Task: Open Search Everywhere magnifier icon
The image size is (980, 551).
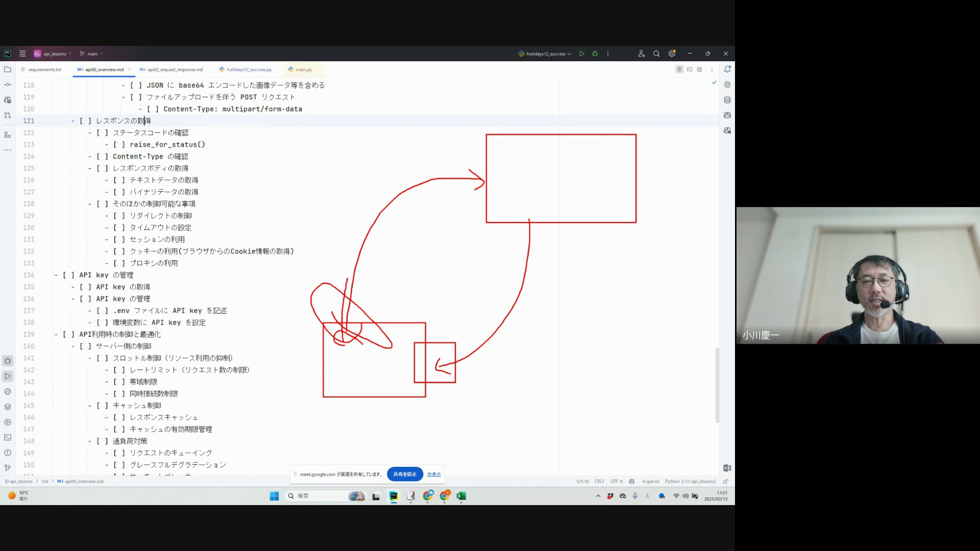Action: pos(656,54)
